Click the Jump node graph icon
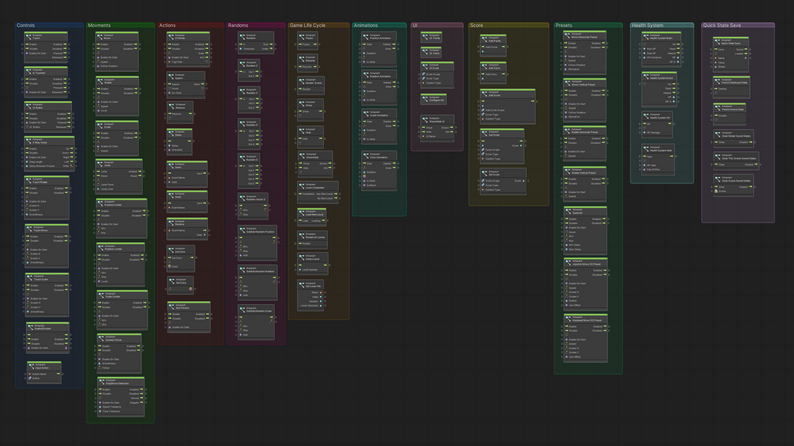794x446 pixels. click(100, 164)
